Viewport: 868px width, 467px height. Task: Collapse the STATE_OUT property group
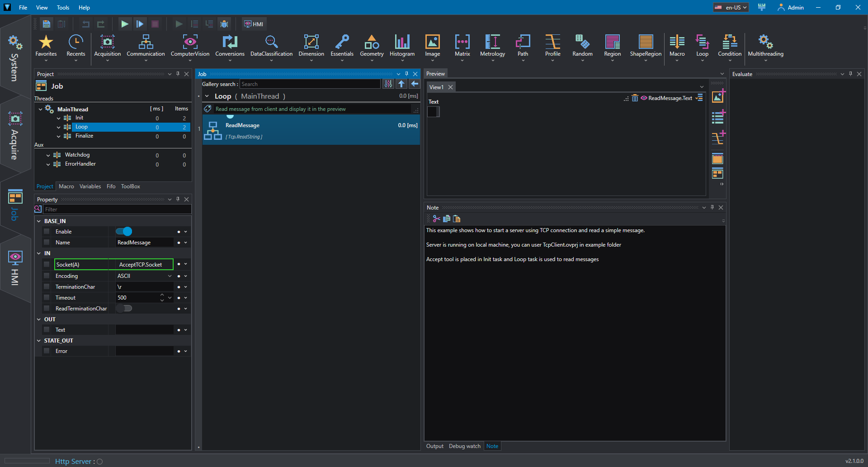(39, 341)
